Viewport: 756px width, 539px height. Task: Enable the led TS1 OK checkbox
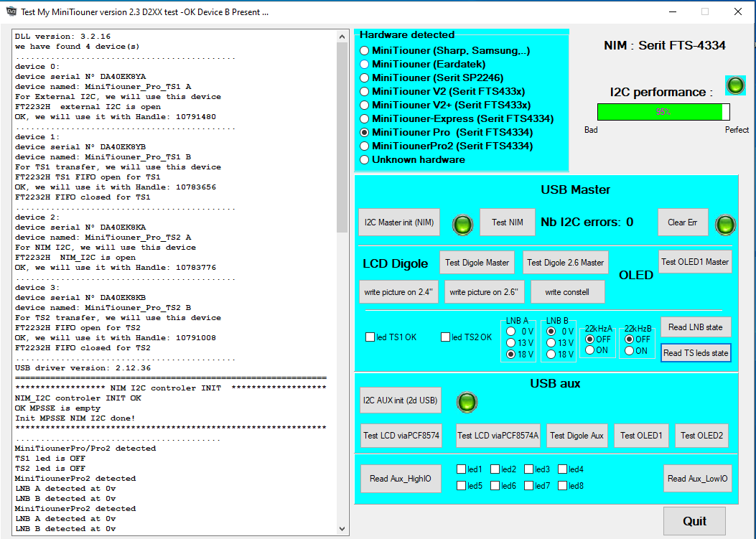pyautogui.click(x=370, y=337)
